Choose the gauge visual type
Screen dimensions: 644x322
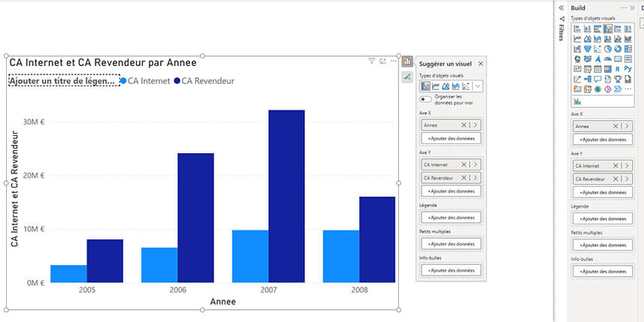(x=608, y=59)
